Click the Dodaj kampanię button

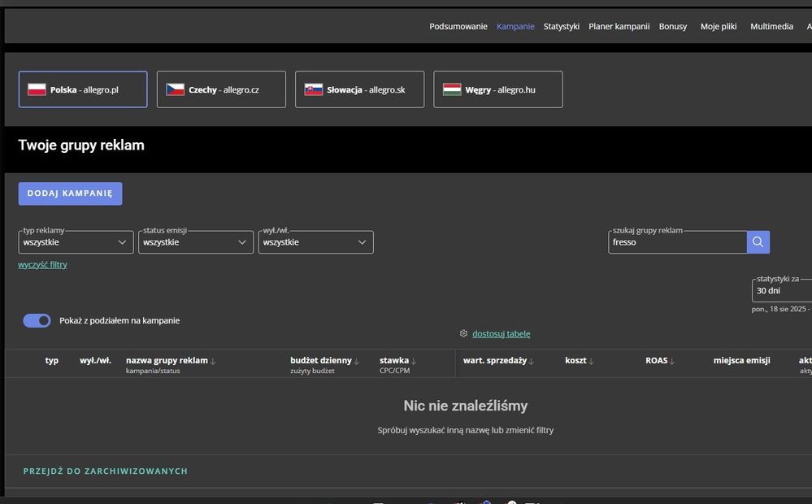[71, 193]
